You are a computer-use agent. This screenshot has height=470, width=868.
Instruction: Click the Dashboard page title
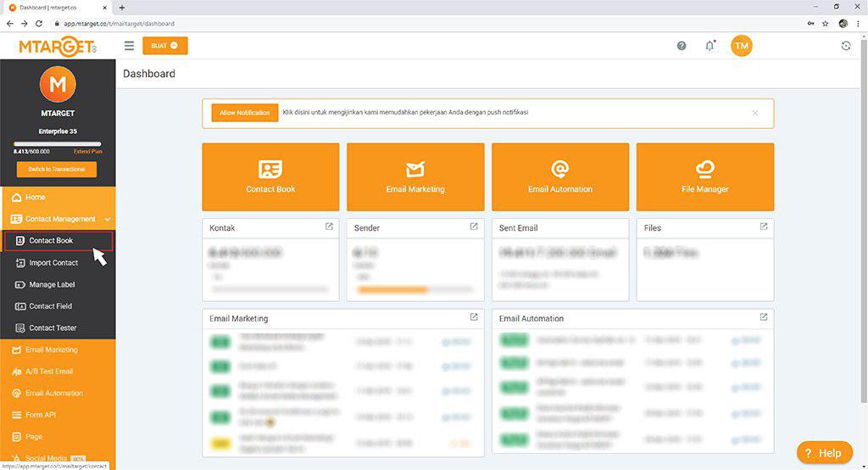[149, 74]
